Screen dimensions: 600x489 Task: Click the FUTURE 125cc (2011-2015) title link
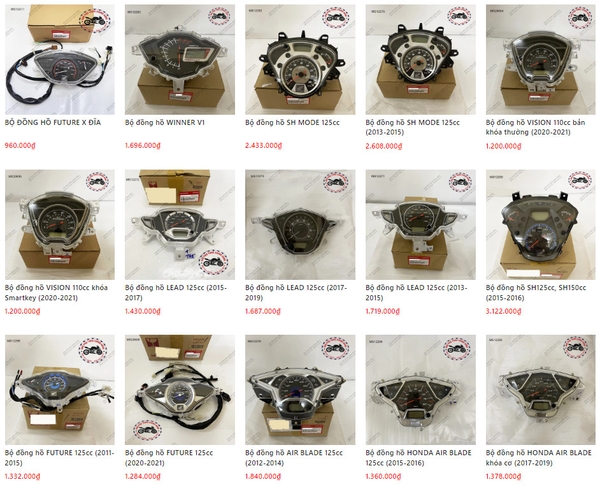59,458
